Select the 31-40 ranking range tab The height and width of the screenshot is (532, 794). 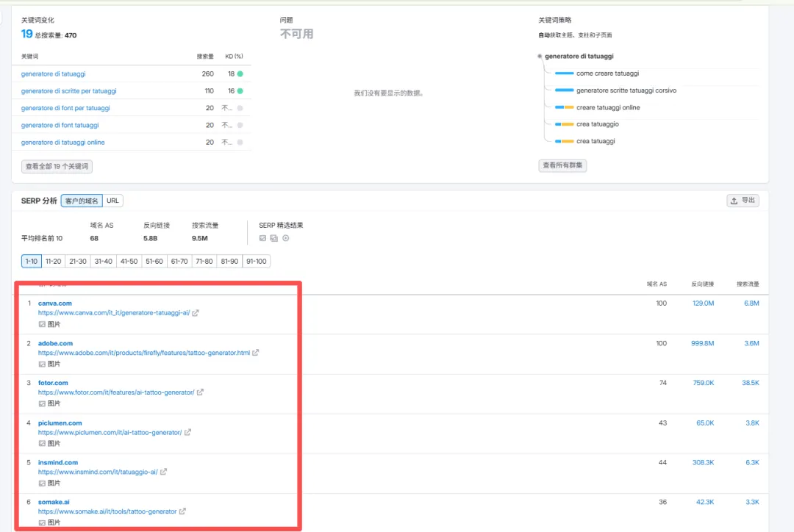pyautogui.click(x=104, y=261)
